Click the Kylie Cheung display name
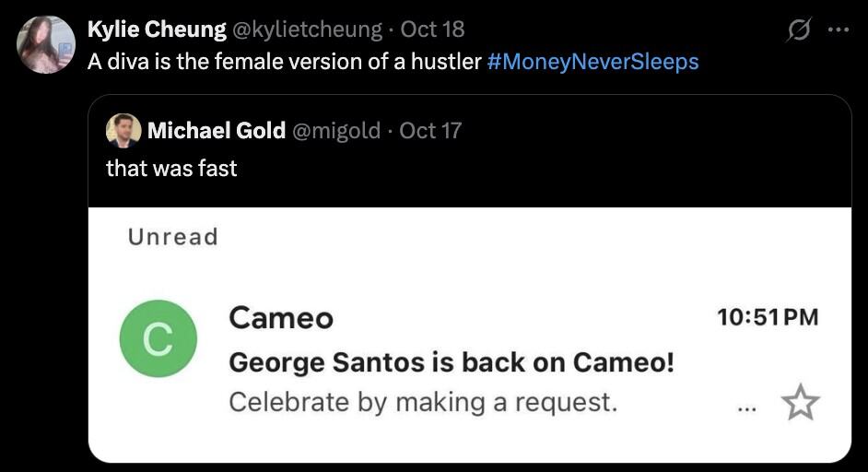This screenshot has height=472, width=868. (x=157, y=29)
